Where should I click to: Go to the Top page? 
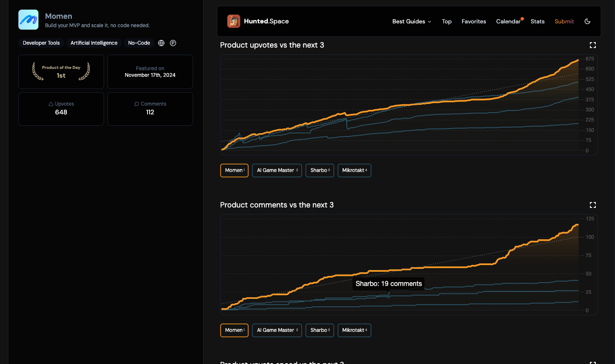coord(447,21)
